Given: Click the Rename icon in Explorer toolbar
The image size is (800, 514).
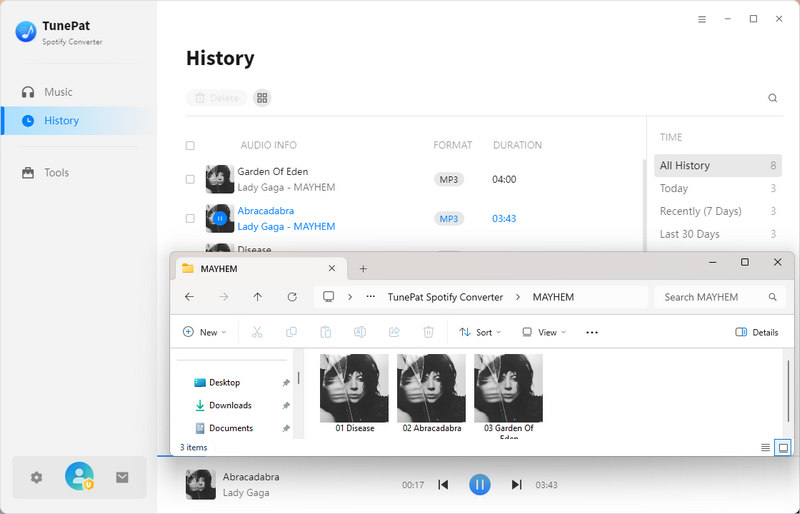Looking at the screenshot, I should tap(360, 332).
